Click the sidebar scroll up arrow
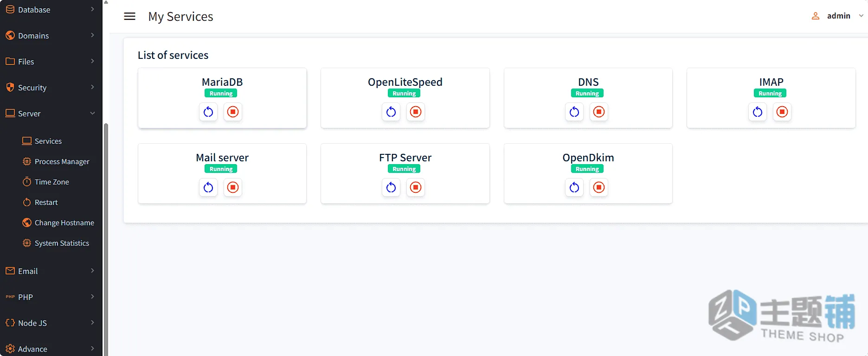Screen dimensions: 868x356 click(x=106, y=3)
